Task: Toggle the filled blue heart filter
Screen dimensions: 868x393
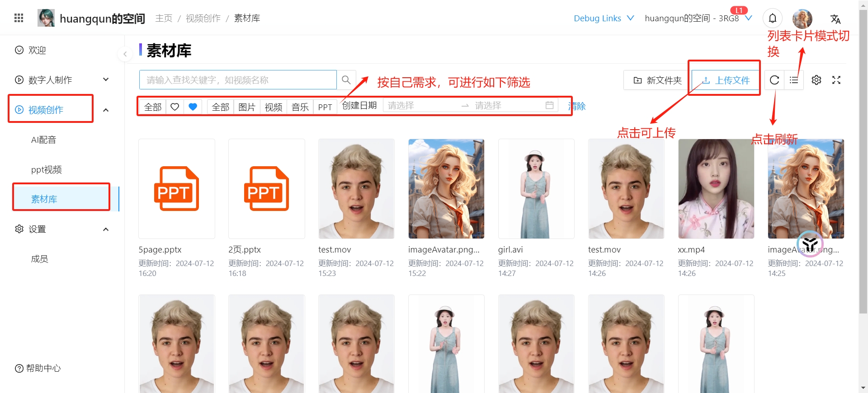Action: pyautogui.click(x=193, y=107)
